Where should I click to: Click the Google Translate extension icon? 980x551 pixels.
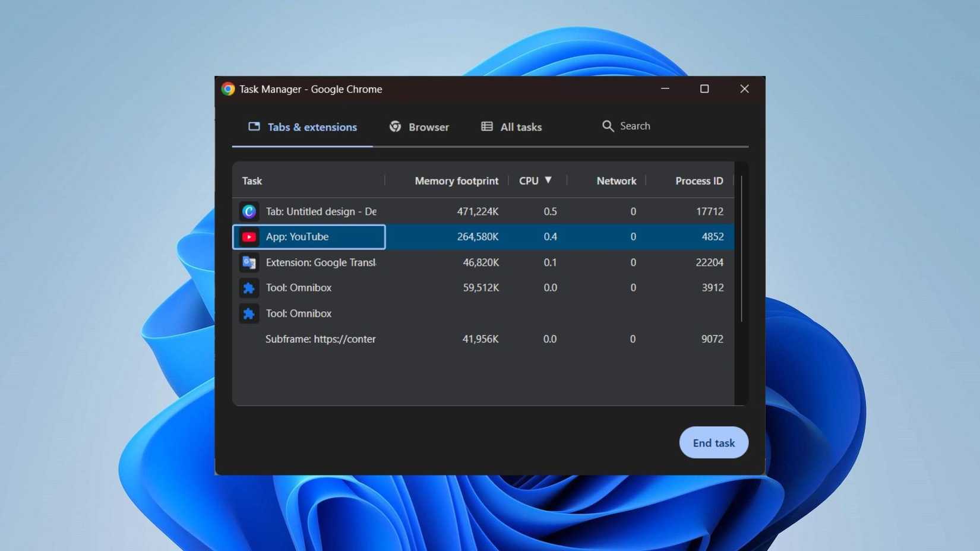click(249, 262)
